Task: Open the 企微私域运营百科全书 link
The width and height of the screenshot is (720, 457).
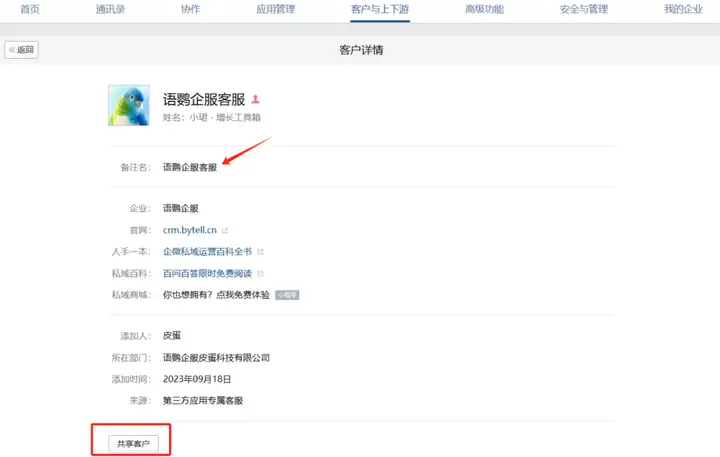Action: pyautogui.click(x=207, y=252)
